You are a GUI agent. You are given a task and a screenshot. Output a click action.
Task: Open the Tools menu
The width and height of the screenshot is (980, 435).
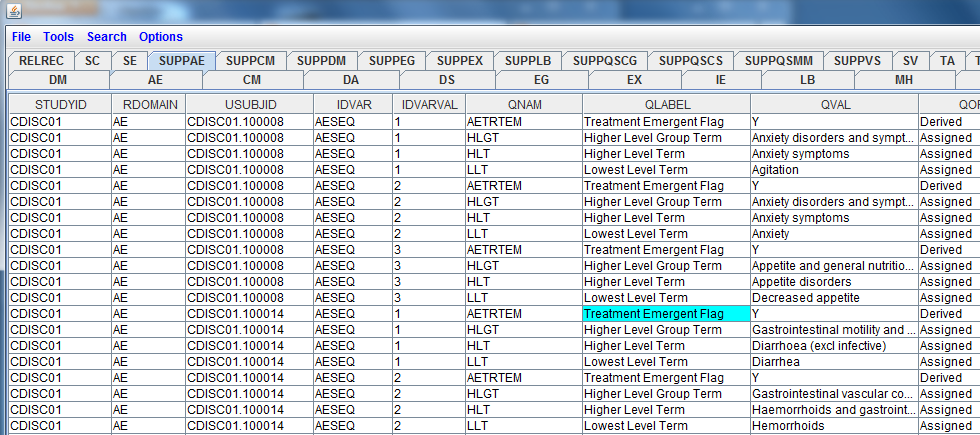[x=59, y=37]
